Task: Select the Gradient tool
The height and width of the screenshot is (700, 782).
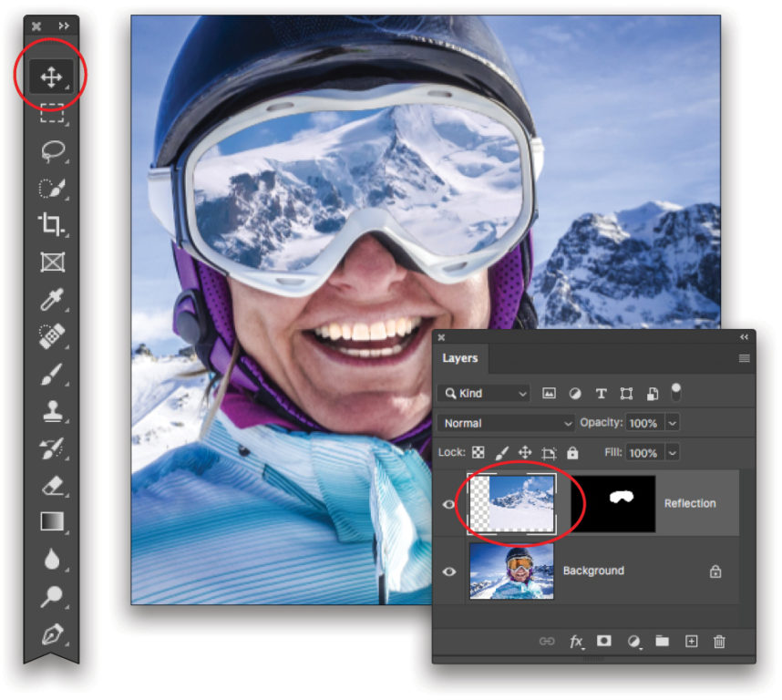Action: pos(50,522)
